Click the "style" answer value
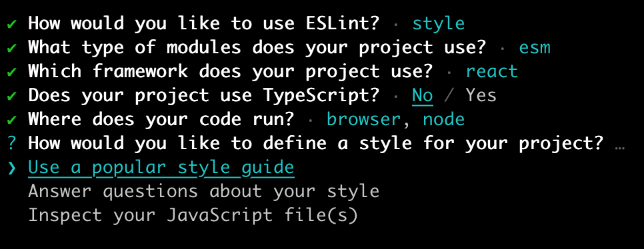This screenshot has height=249, width=644. point(438,24)
